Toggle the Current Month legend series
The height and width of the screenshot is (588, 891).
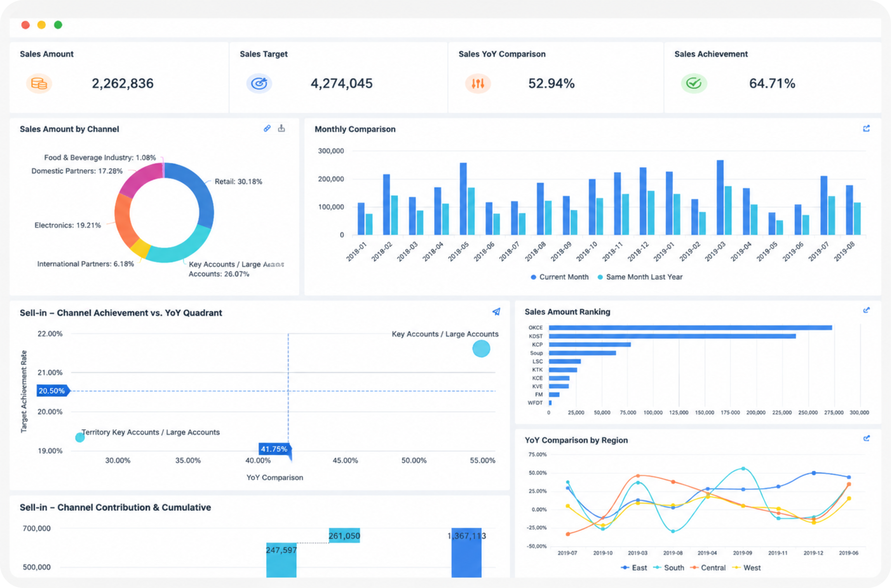(x=560, y=277)
